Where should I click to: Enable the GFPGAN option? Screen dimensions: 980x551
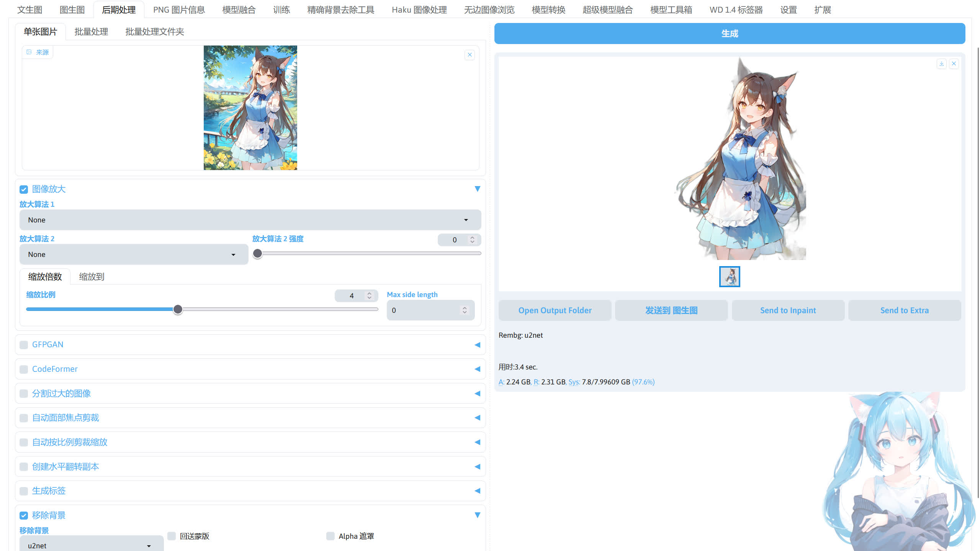tap(23, 345)
